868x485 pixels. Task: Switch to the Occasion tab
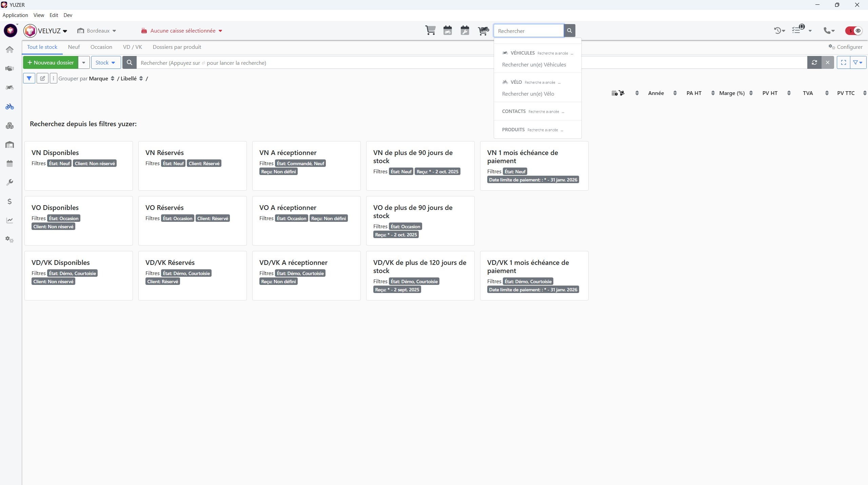(x=101, y=47)
